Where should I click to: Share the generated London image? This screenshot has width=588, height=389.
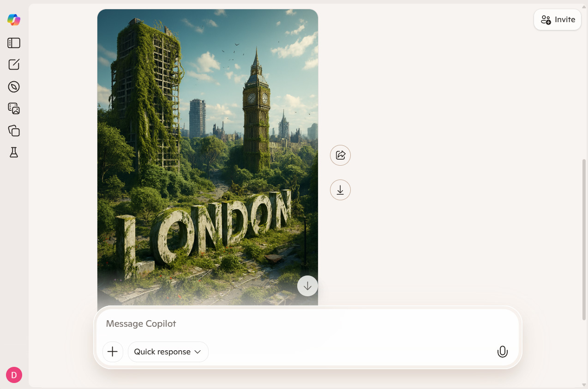click(340, 156)
